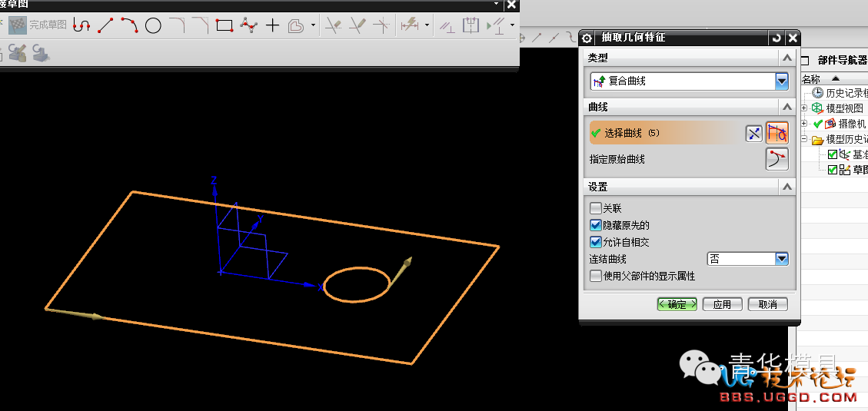
Task: Enable the 关联 checkbox
Action: click(596, 208)
